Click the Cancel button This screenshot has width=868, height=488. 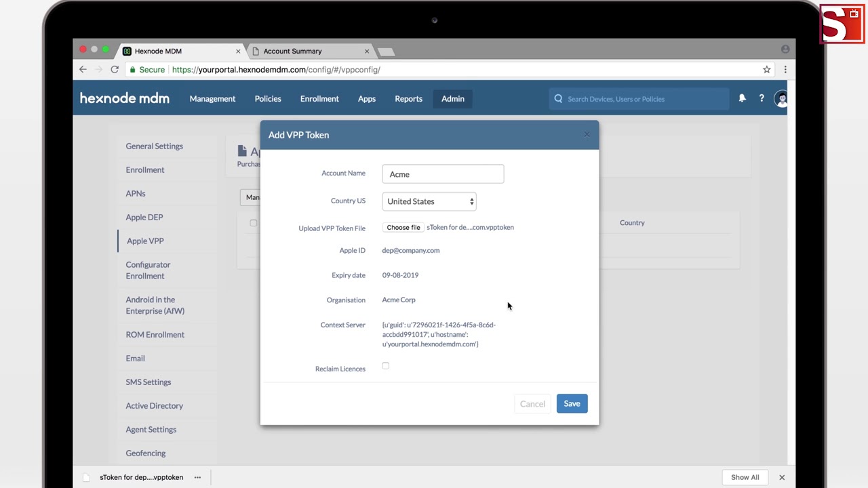pyautogui.click(x=532, y=403)
